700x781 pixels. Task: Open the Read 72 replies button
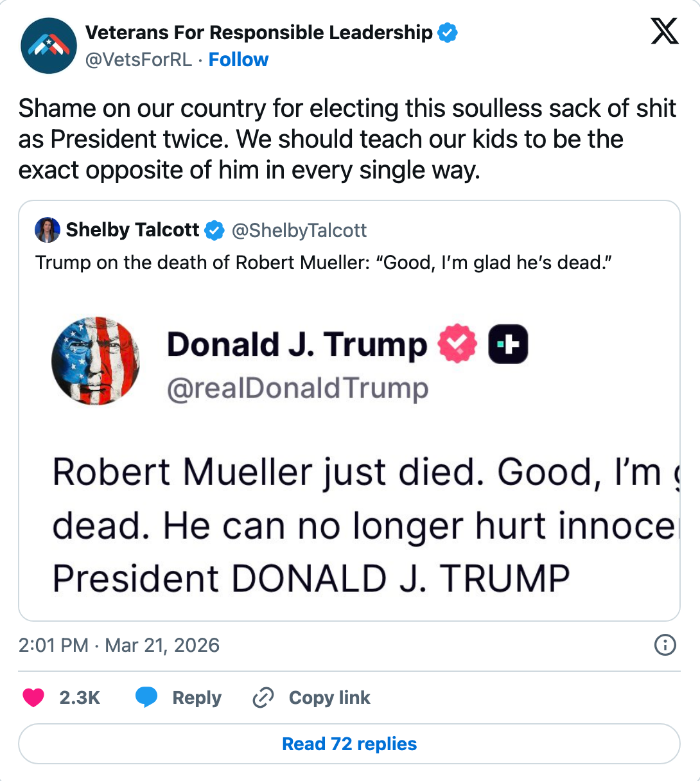349,744
